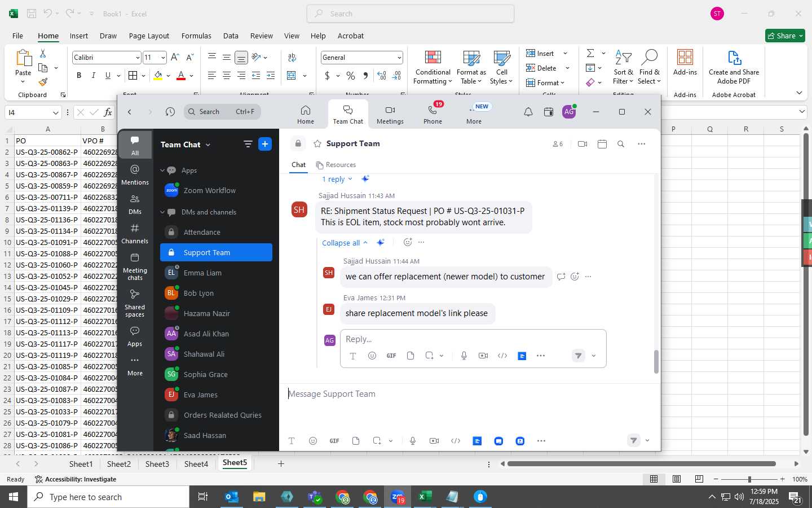The width and height of the screenshot is (812, 508).
Task: Collapse all thread replies
Action: click(x=345, y=243)
